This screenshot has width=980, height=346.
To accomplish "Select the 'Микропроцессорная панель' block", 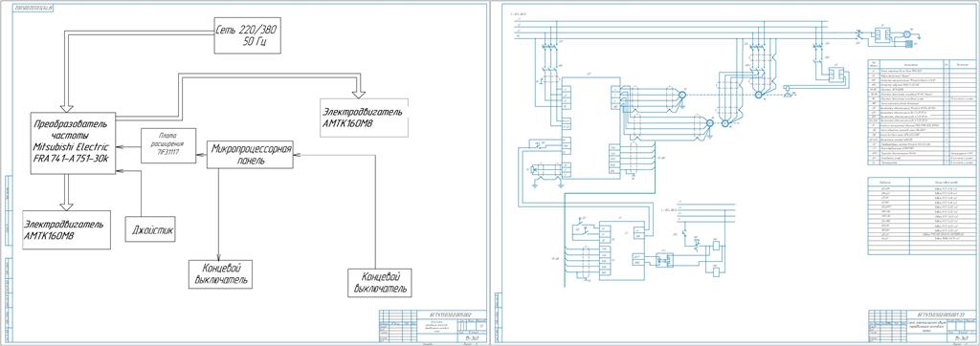I will pyautogui.click(x=251, y=154).
